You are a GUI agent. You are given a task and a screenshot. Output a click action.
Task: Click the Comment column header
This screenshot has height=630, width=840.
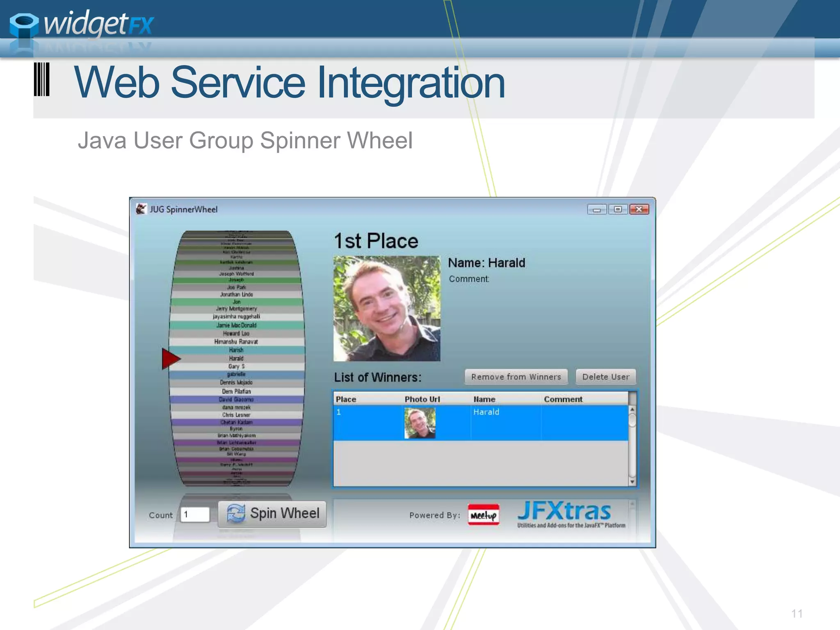pyautogui.click(x=563, y=399)
